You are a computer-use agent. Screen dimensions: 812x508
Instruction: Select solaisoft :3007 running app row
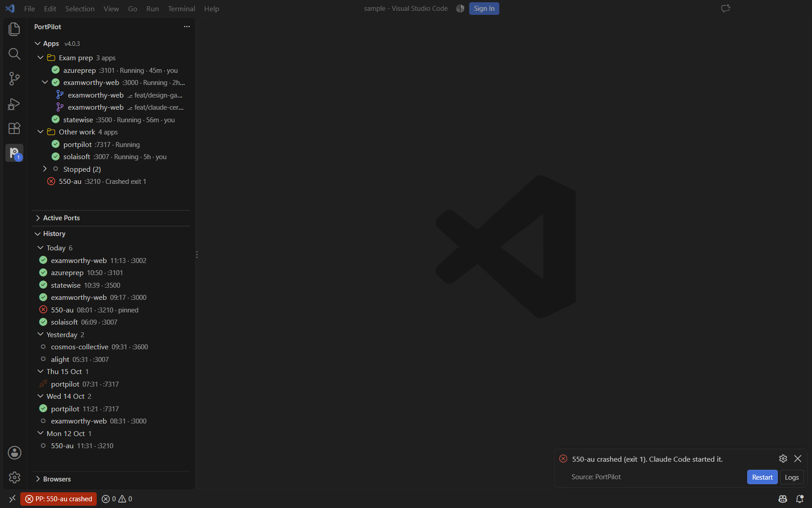pyautogui.click(x=111, y=156)
